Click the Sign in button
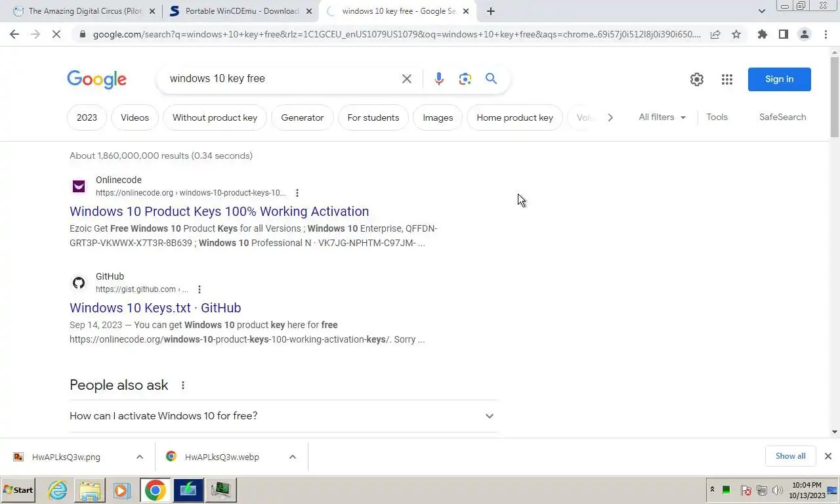The width and height of the screenshot is (840, 504). [x=780, y=79]
